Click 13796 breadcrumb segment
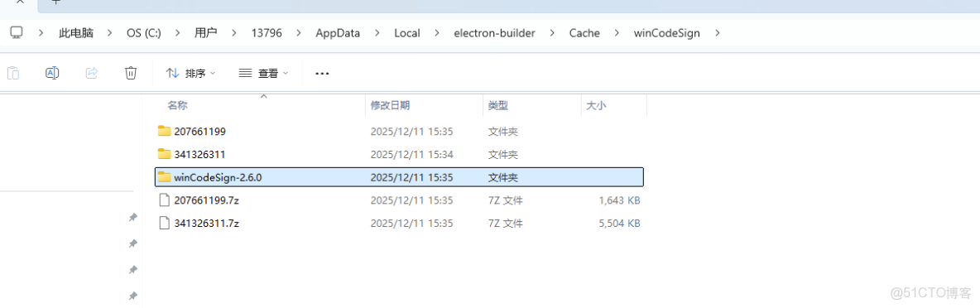This screenshot has width=980, height=308. click(267, 33)
